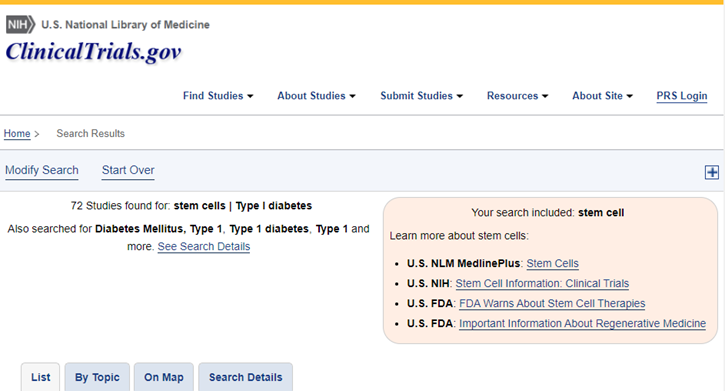Open the Submit Studies dropdown
The image size is (725, 391).
[x=421, y=96]
